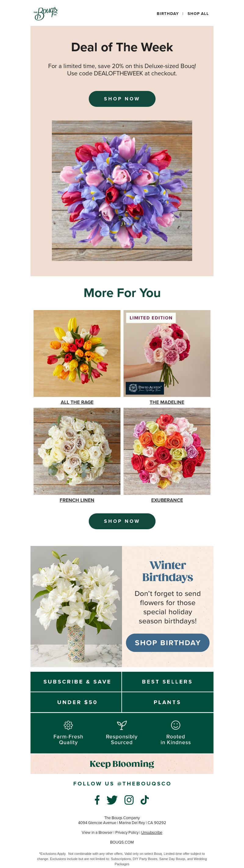This screenshot has width=244, height=868.
Task: Click the Shop Birthday button
Action: pos(168,642)
